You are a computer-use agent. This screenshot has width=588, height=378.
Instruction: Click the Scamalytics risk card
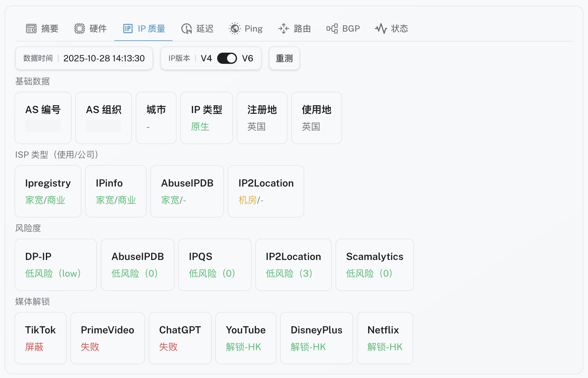tap(375, 265)
